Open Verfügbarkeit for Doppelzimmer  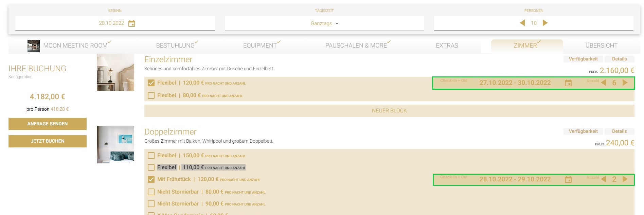click(583, 131)
